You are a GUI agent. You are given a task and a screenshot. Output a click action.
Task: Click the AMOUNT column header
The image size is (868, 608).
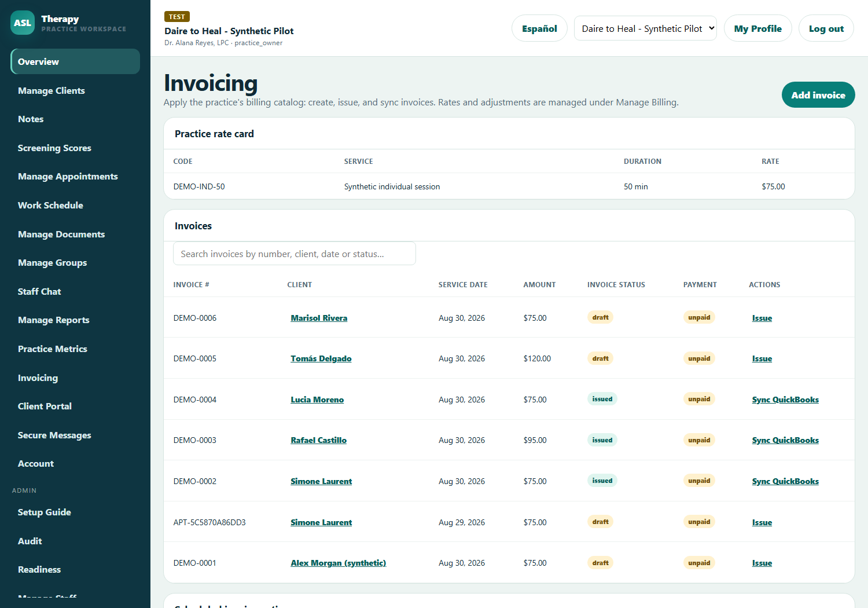[x=539, y=284]
